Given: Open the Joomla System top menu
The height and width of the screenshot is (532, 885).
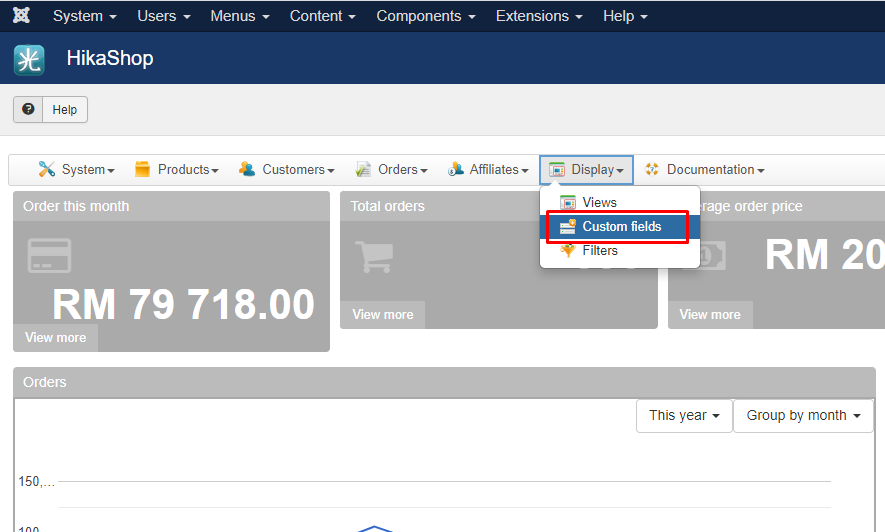Looking at the screenshot, I should [x=85, y=16].
